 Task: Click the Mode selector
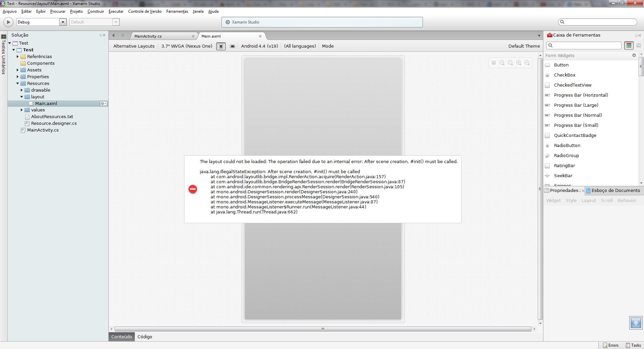pos(328,46)
